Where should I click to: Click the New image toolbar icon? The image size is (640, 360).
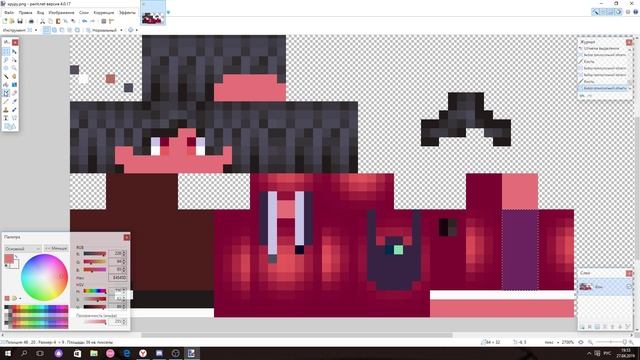point(5,21)
